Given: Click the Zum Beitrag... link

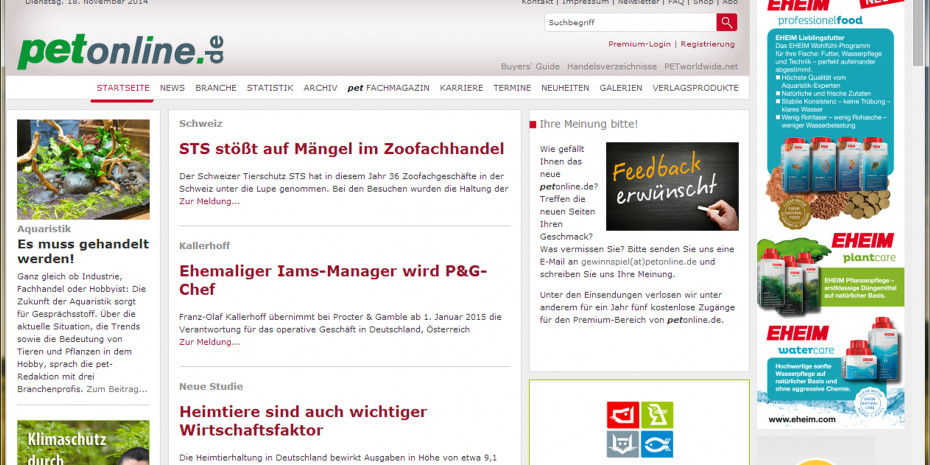Looking at the screenshot, I should click(117, 389).
